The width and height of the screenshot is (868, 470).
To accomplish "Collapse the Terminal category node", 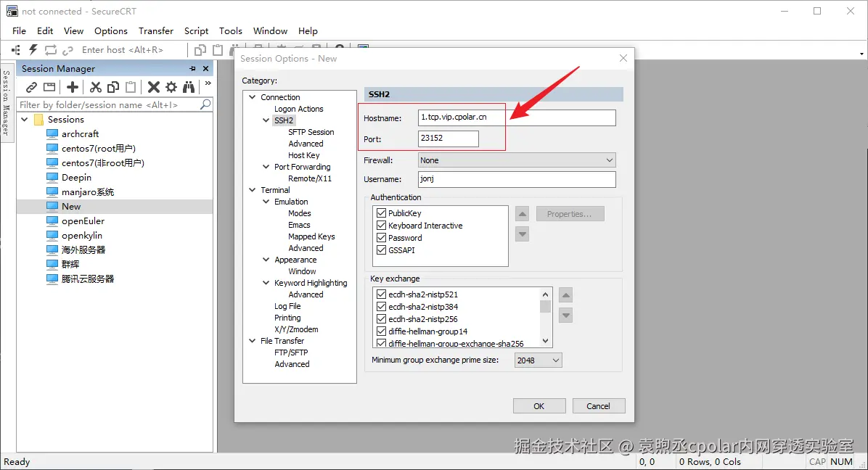I will (x=253, y=189).
